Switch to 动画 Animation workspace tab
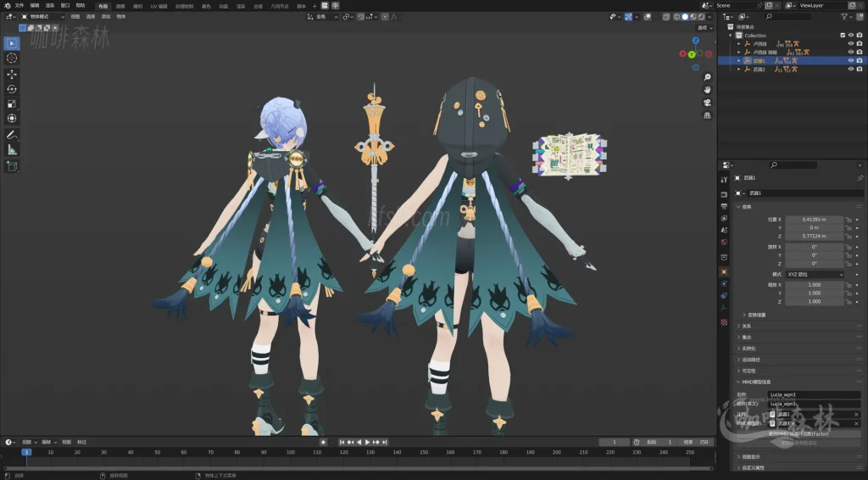The image size is (868, 480). (223, 6)
